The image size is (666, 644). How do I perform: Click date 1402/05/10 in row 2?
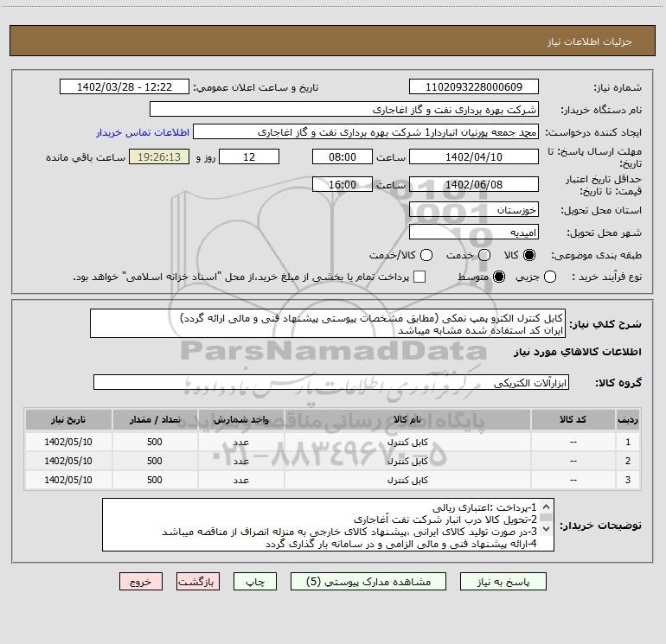pyautogui.click(x=68, y=461)
